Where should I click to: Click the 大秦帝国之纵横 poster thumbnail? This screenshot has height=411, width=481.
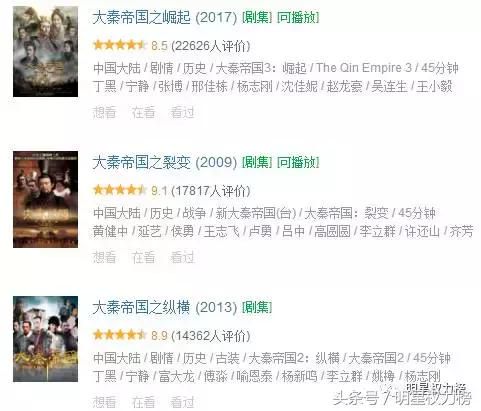pyautogui.click(x=46, y=339)
